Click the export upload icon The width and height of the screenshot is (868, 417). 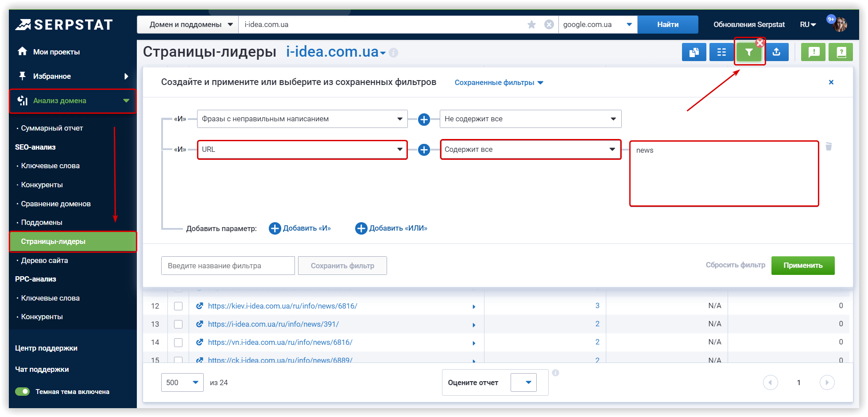coord(776,52)
